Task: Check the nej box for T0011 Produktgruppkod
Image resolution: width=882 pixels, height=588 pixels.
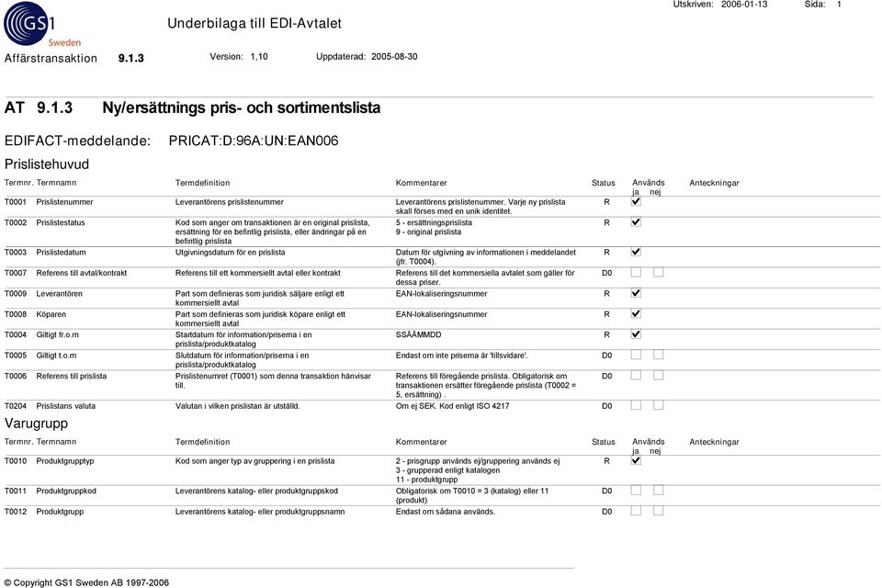Action: pyautogui.click(x=658, y=490)
